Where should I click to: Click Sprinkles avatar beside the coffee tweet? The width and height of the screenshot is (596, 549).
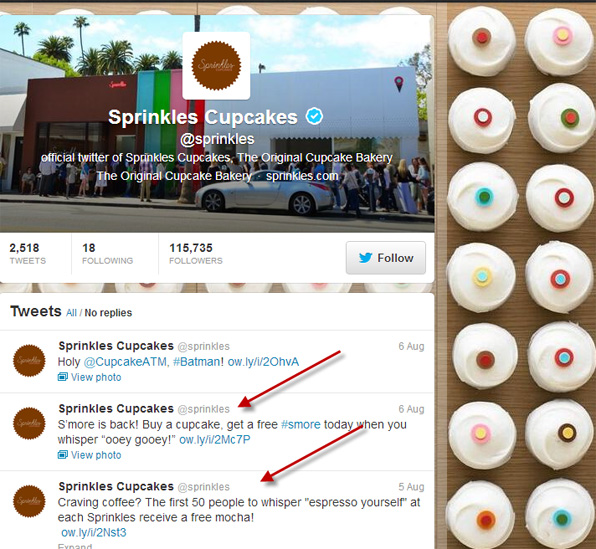(29, 501)
